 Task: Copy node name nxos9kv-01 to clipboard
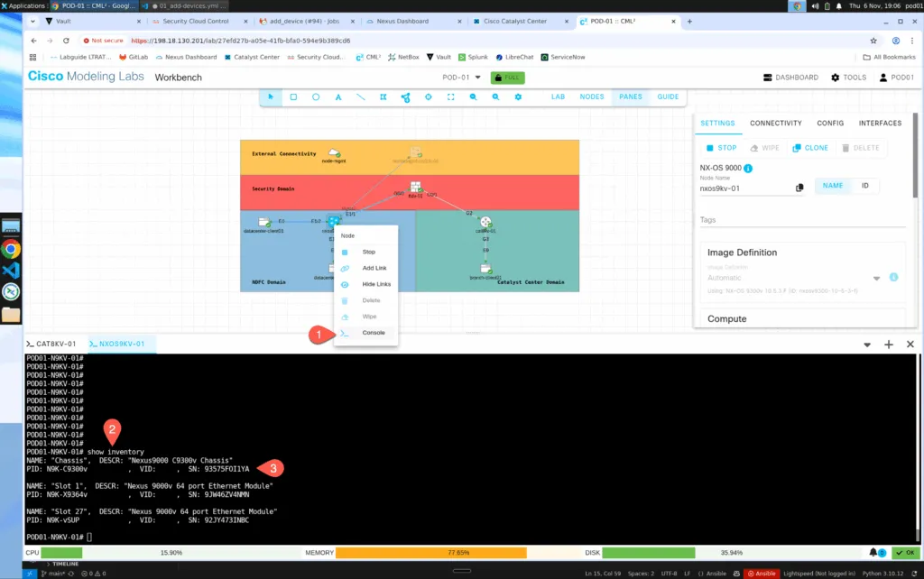[799, 188]
